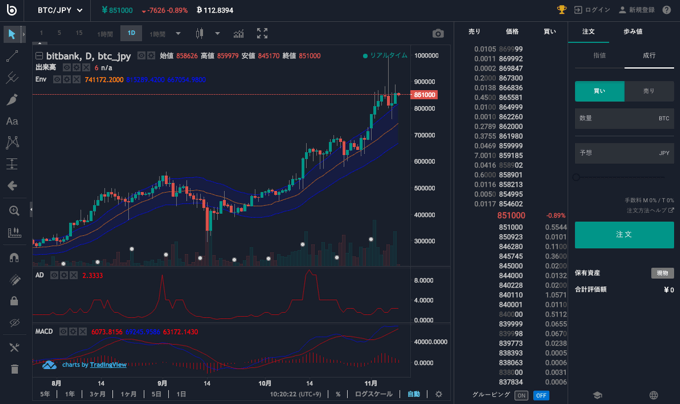680x404 pixels.
Task: Click the ログイン login link
Action: (x=592, y=10)
